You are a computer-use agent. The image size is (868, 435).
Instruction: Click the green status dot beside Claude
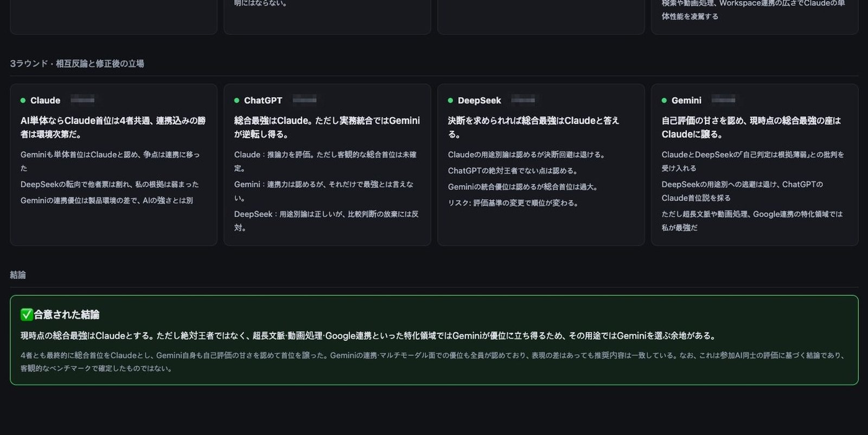(x=23, y=100)
